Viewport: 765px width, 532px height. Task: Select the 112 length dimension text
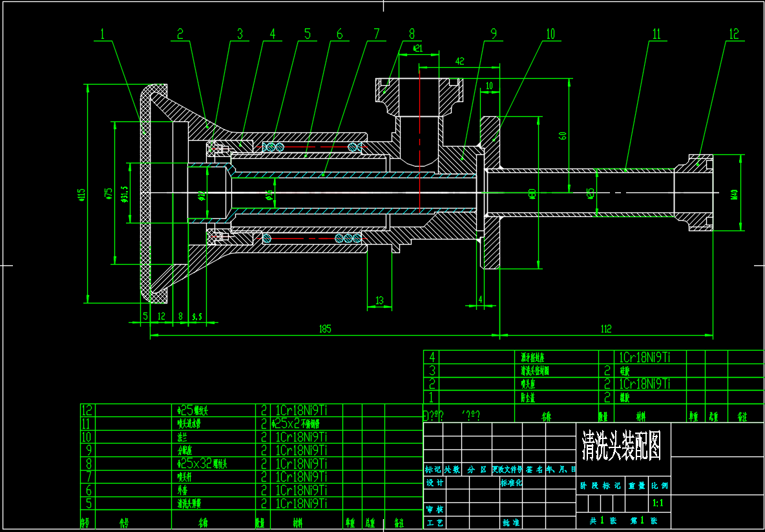click(605, 329)
